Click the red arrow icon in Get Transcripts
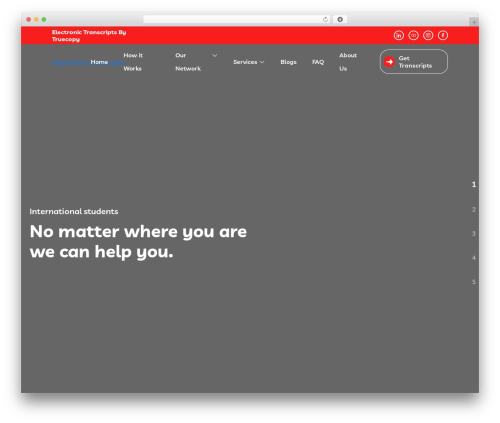Image resolution: width=500 pixels, height=423 pixels. (x=389, y=62)
